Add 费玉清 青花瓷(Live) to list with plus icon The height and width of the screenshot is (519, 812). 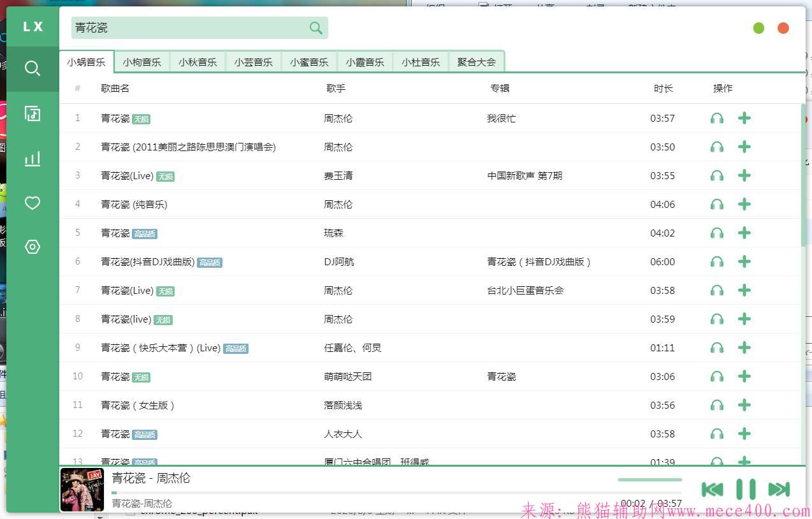pyautogui.click(x=744, y=175)
